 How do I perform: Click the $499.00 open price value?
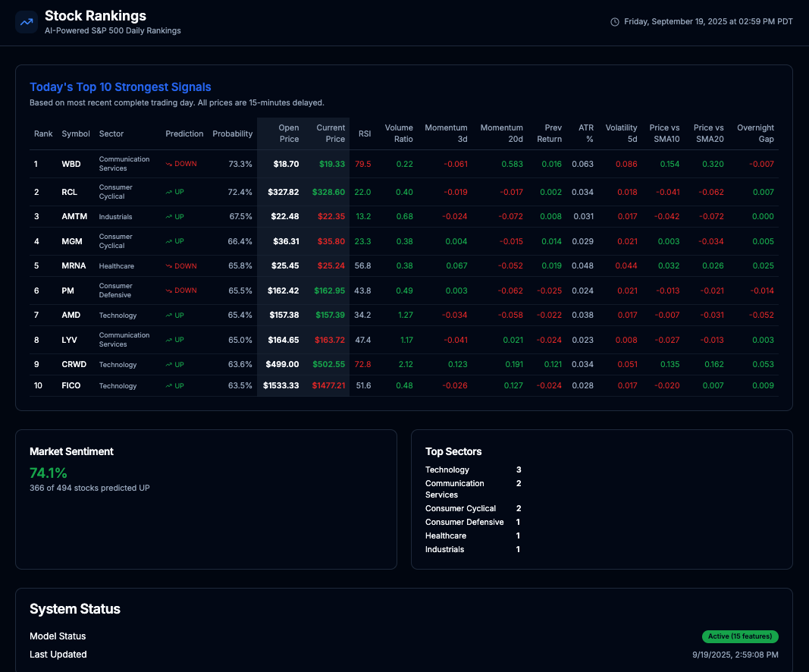click(x=282, y=364)
